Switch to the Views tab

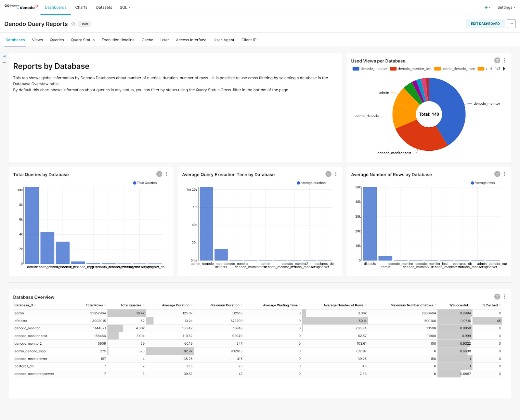pos(37,40)
